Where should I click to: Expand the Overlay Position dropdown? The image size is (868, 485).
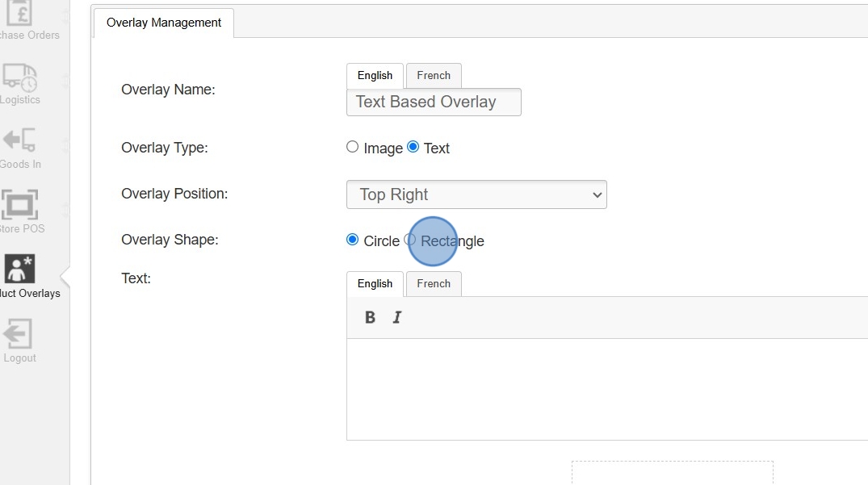(x=476, y=194)
